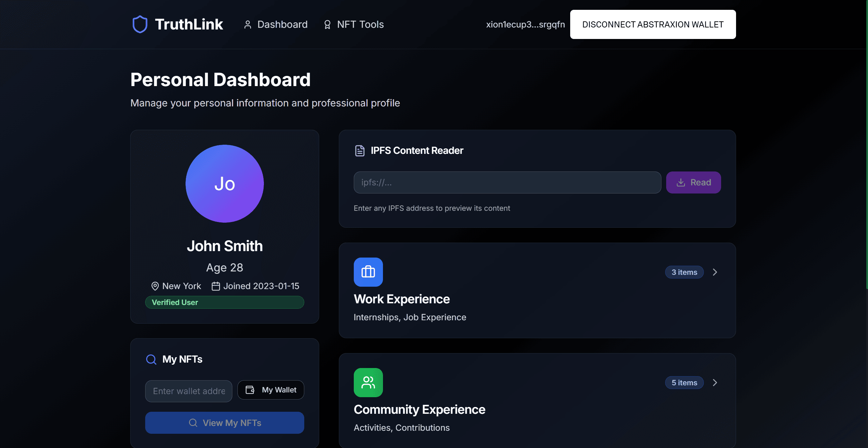
Task: Click the TruthLink brand name
Action: (189, 24)
